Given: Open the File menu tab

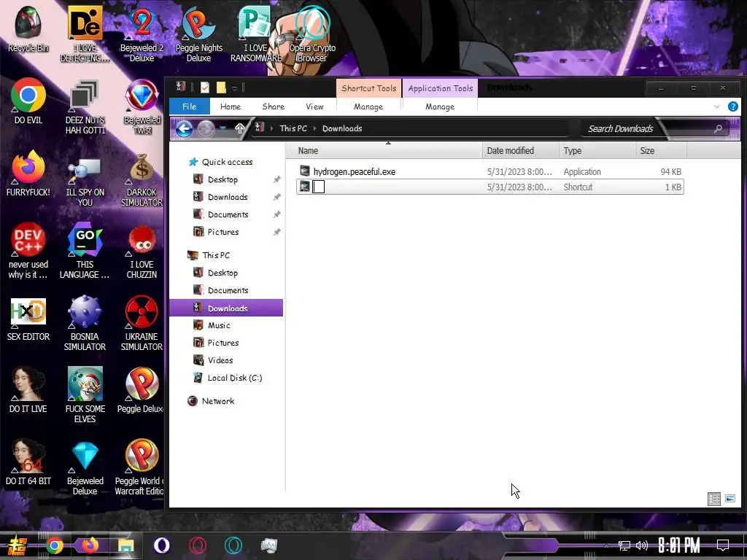Looking at the screenshot, I should tap(189, 106).
